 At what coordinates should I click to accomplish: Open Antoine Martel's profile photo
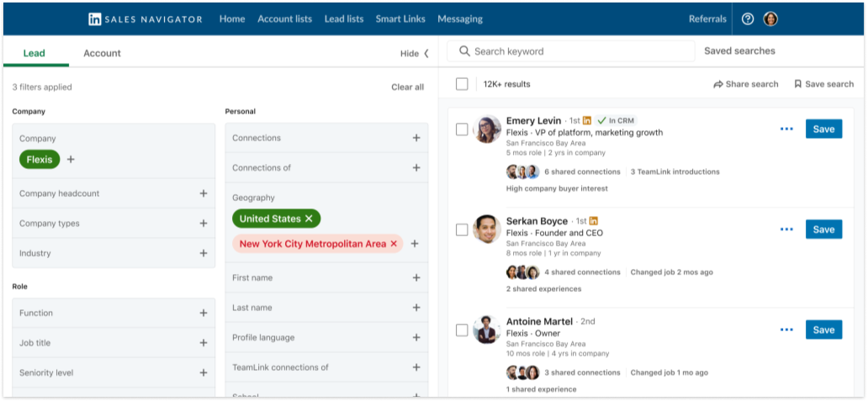487,330
